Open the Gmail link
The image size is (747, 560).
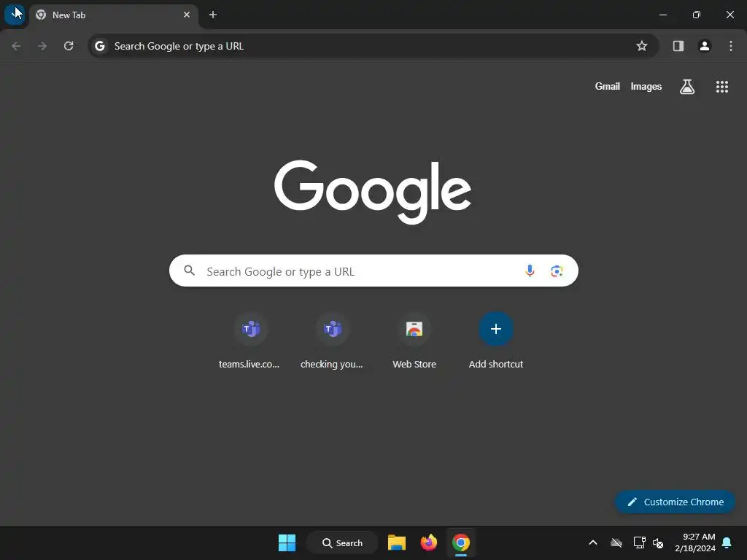coord(608,86)
